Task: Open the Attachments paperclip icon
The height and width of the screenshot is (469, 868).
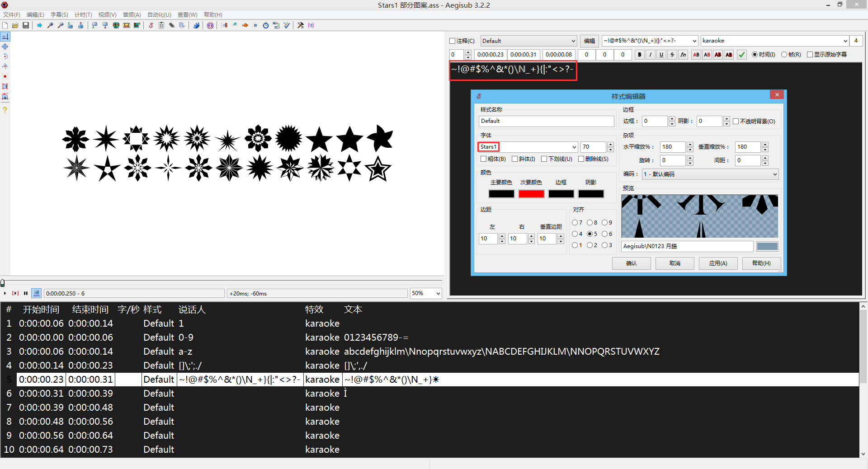Action: (x=172, y=25)
